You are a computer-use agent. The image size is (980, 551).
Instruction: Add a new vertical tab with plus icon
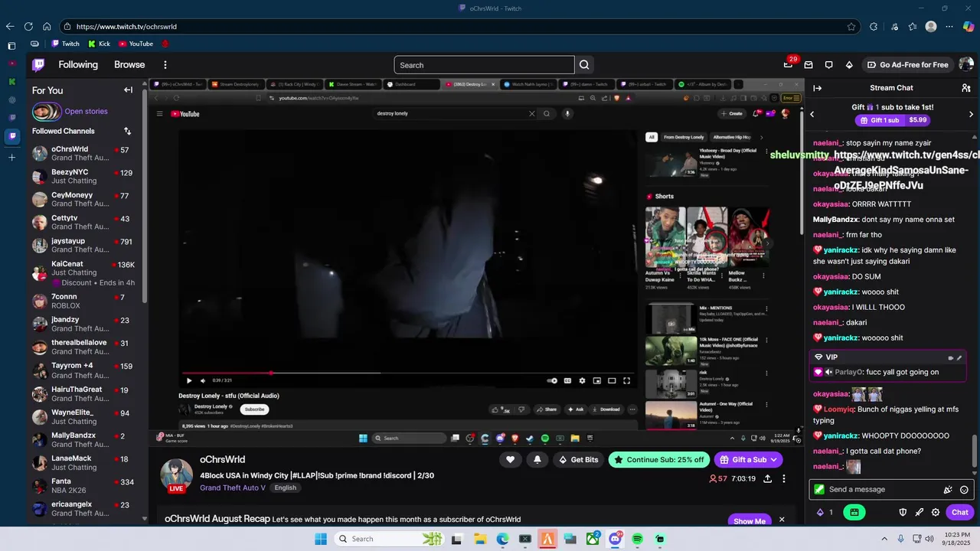(11, 158)
